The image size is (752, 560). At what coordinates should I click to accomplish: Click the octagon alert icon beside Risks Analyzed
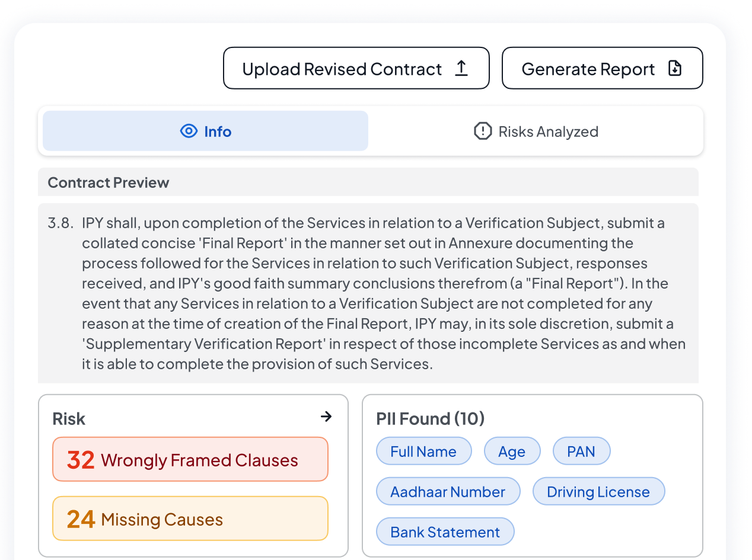[x=483, y=131]
